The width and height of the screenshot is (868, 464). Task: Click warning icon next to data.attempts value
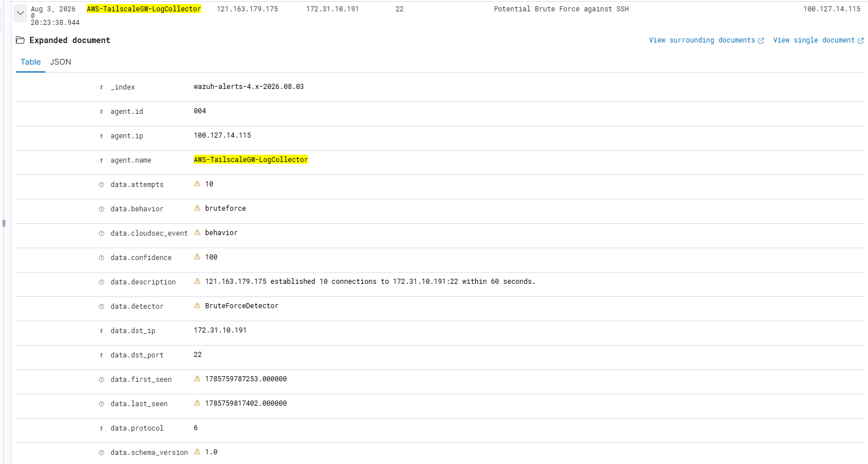pos(197,184)
